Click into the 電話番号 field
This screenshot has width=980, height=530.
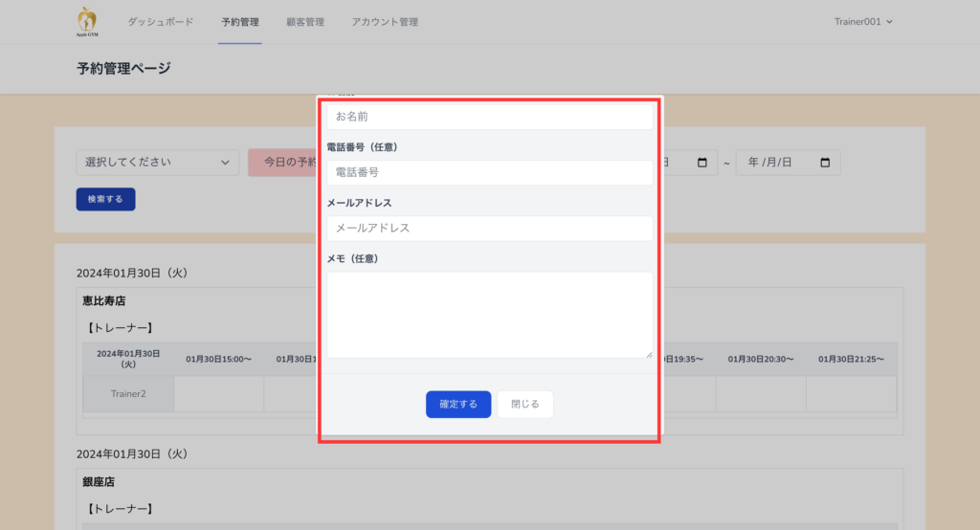point(489,172)
